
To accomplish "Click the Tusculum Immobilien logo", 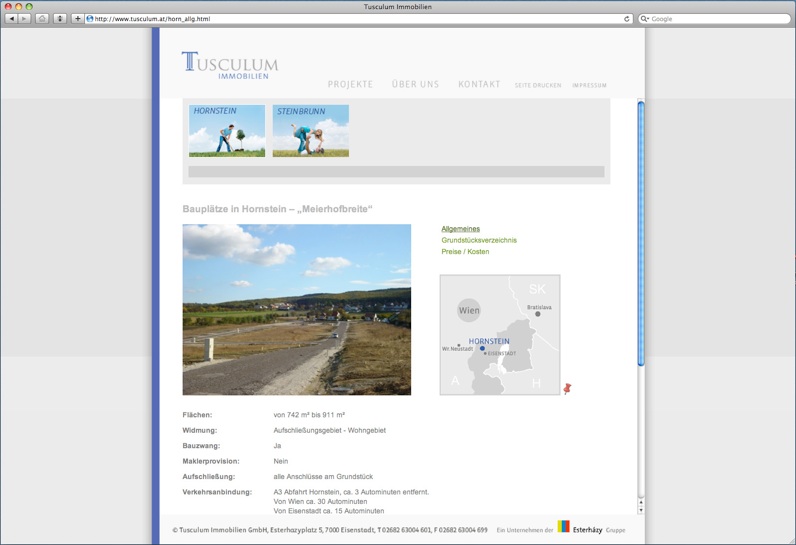I will [230, 65].
